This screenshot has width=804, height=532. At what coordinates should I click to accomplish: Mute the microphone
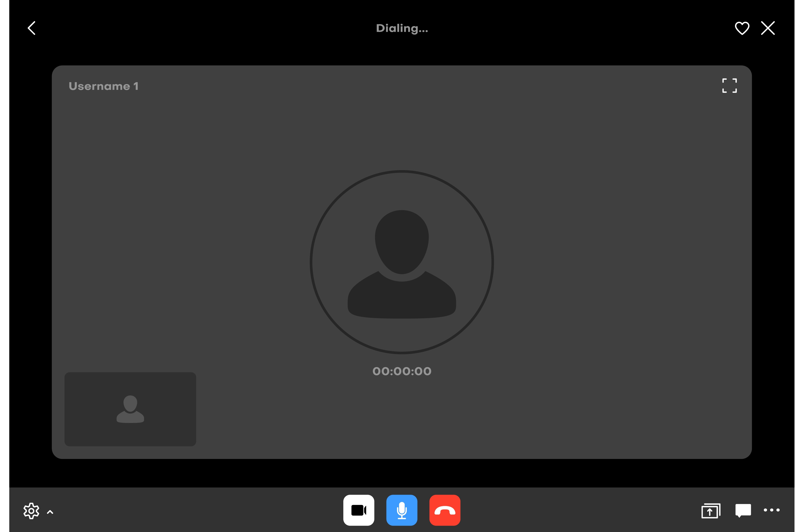pyautogui.click(x=402, y=510)
